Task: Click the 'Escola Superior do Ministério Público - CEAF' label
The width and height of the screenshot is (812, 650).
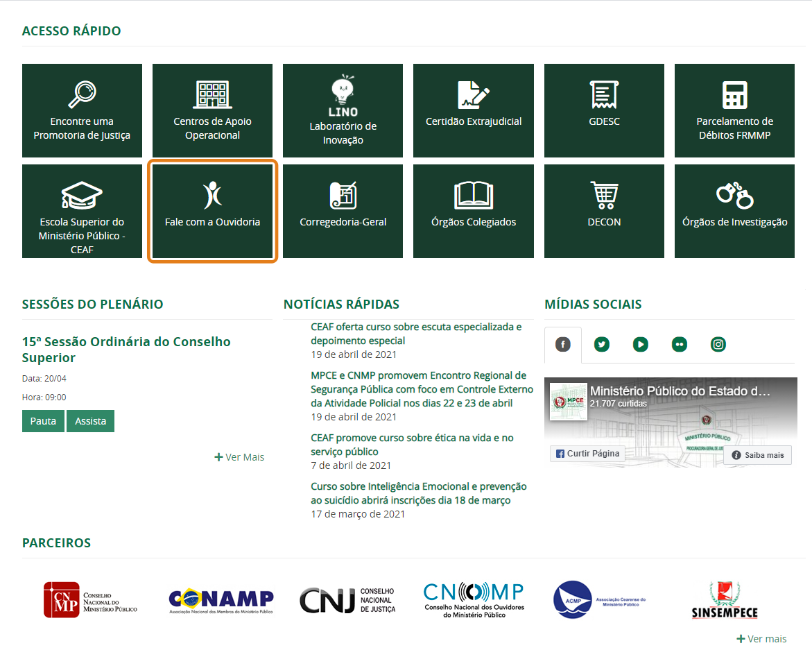Action: pyautogui.click(x=82, y=236)
